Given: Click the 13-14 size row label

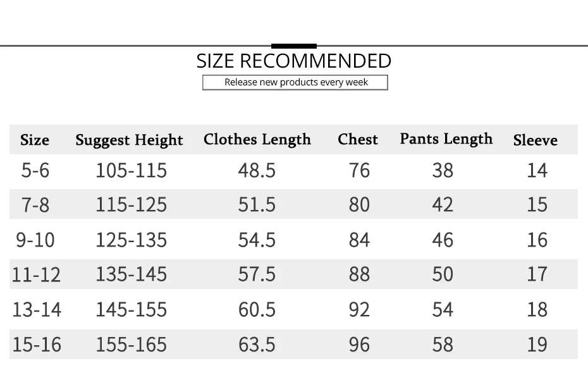Looking at the screenshot, I should click(37, 310).
